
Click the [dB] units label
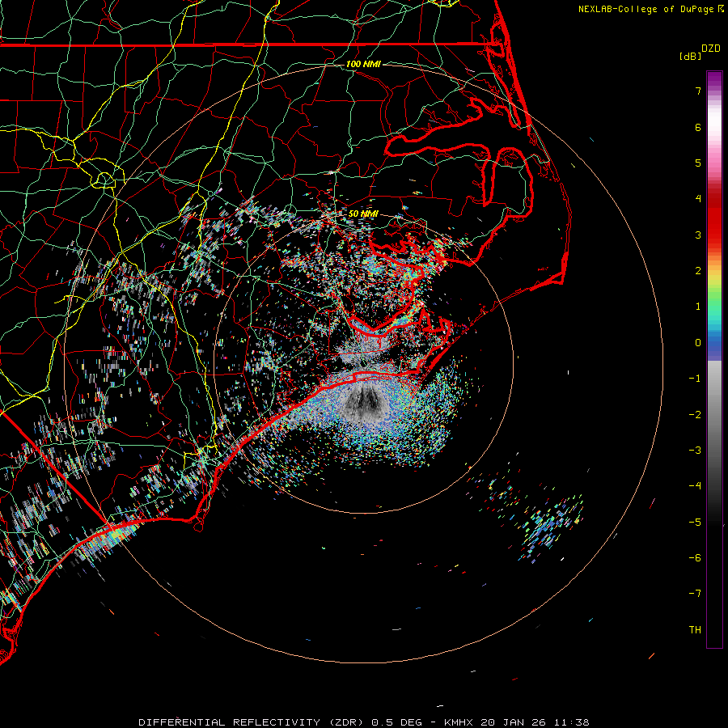[690, 56]
